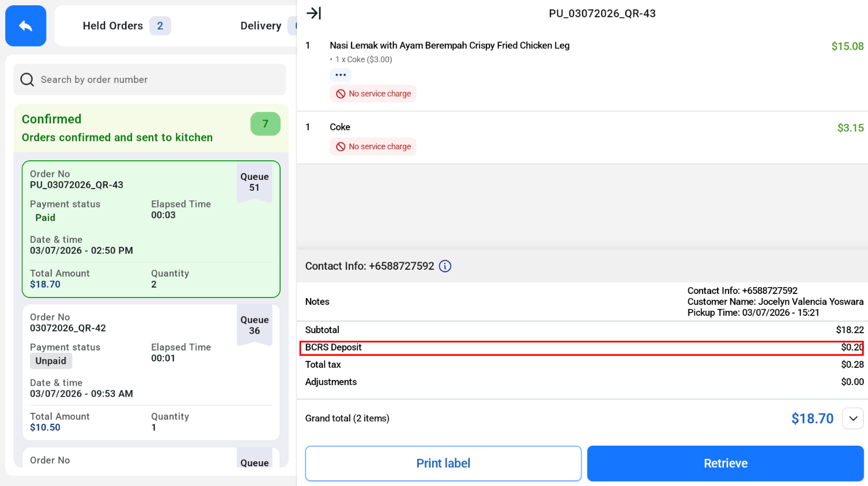Viewport: 868px width, 486px height.
Task: Click total amount $10.50 on second order
Action: [x=45, y=428]
